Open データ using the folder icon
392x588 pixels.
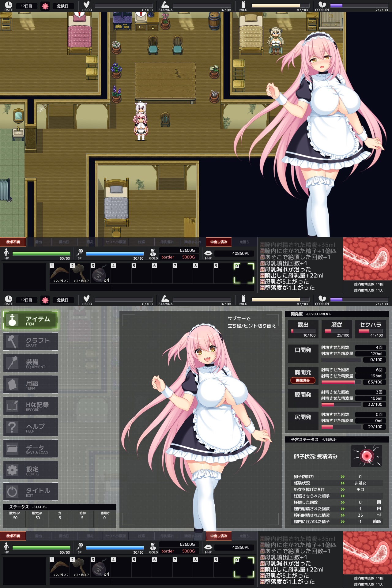tap(12, 449)
